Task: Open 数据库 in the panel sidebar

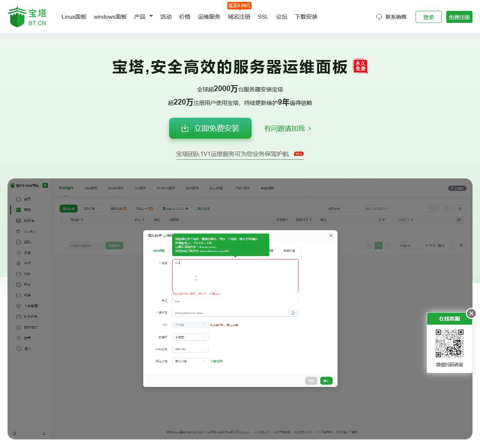Action: [29, 221]
